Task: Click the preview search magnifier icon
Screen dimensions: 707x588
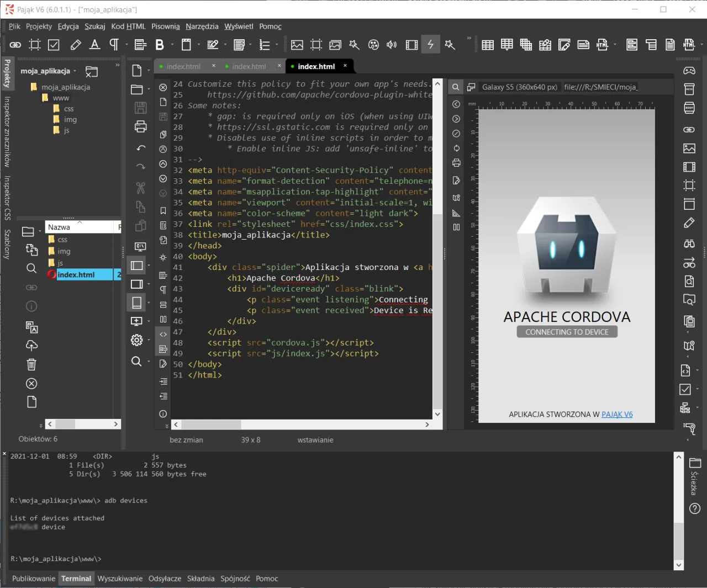Action: [456, 87]
